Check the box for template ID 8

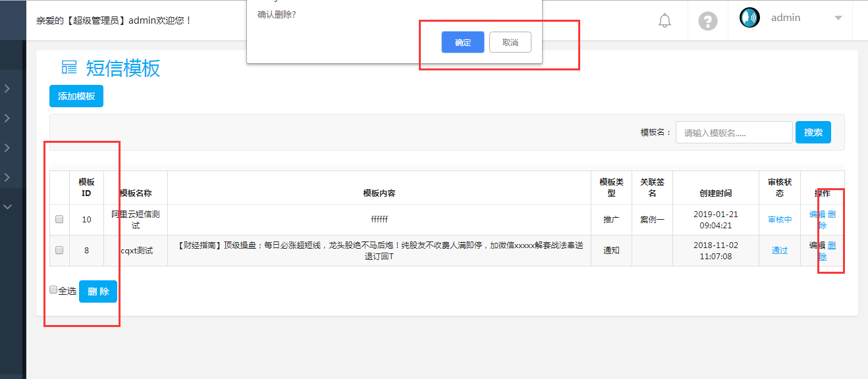click(59, 250)
